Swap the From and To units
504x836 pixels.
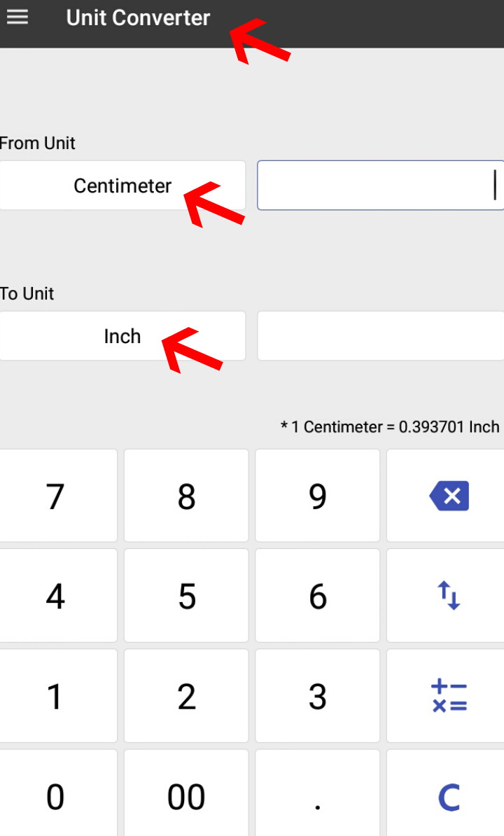tap(448, 596)
